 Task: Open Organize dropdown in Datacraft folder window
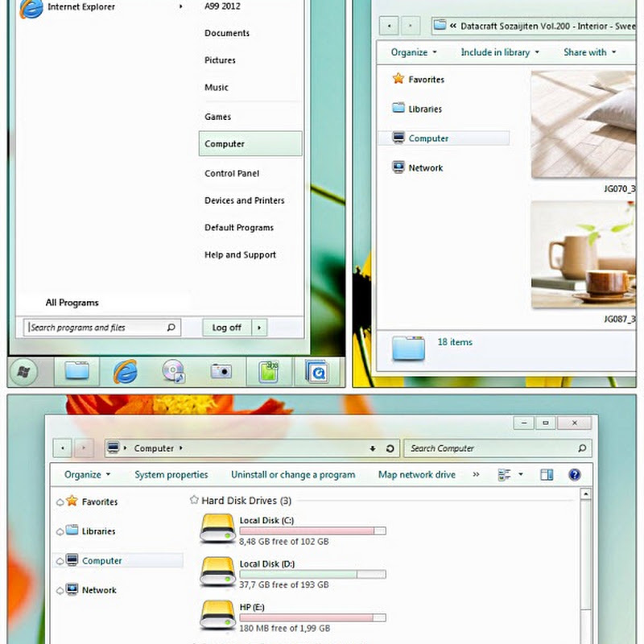(414, 52)
